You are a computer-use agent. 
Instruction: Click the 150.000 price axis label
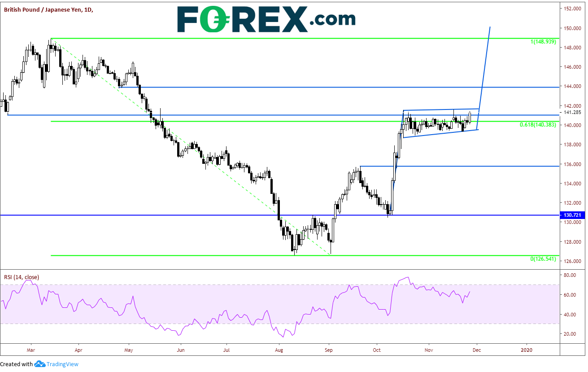573,28
